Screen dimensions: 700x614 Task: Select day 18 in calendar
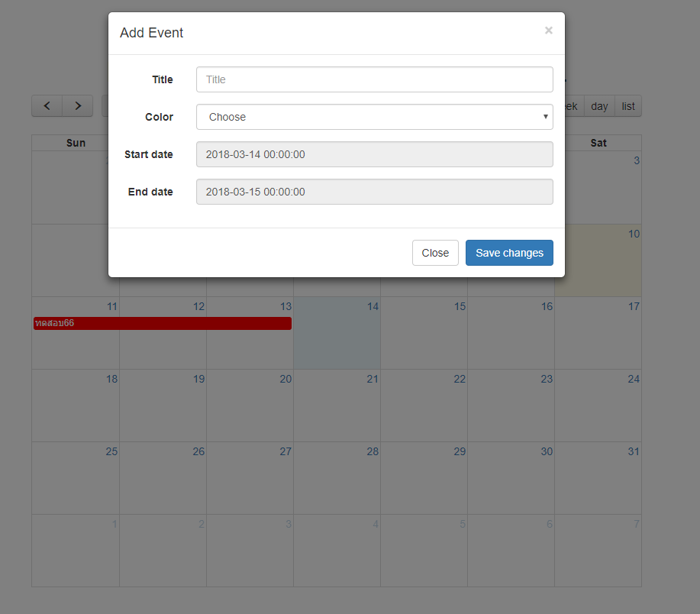pos(76,406)
